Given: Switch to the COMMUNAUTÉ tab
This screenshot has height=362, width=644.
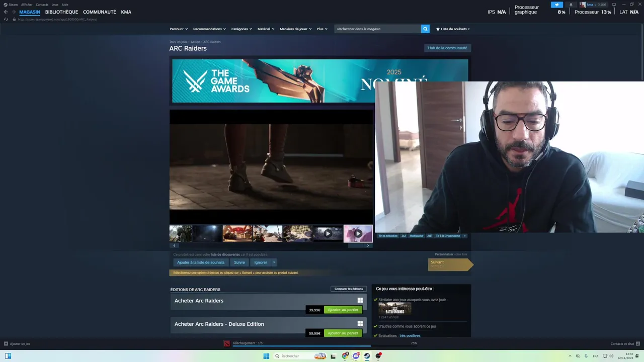Looking at the screenshot, I should (x=99, y=12).
